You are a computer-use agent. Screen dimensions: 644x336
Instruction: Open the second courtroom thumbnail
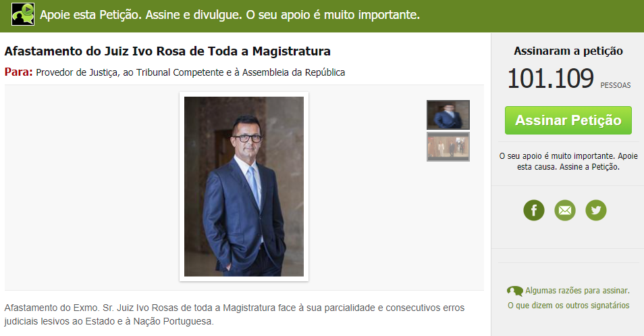click(448, 147)
